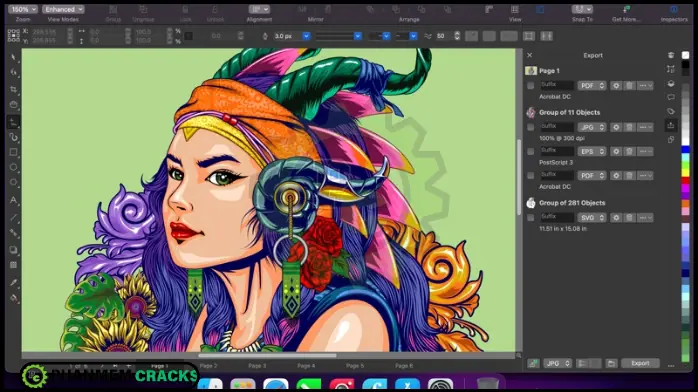This screenshot has width=698, height=392.
Task: Open the Objects layers docker tab icon
Action: pos(671,84)
